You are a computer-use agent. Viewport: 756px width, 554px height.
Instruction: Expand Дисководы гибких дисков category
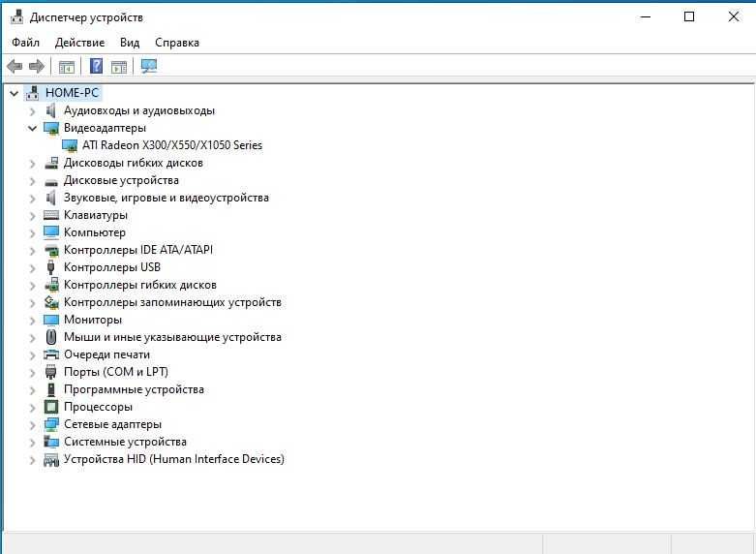click(32, 164)
